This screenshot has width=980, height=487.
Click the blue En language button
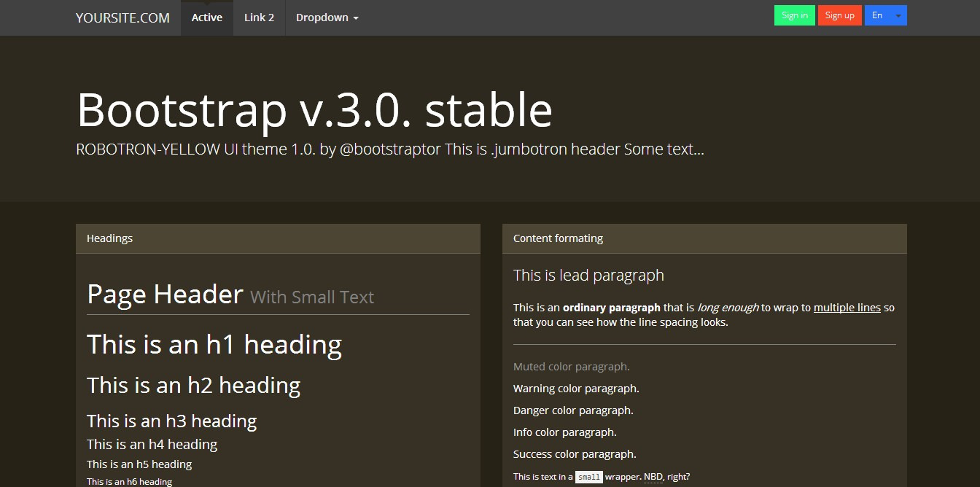877,15
